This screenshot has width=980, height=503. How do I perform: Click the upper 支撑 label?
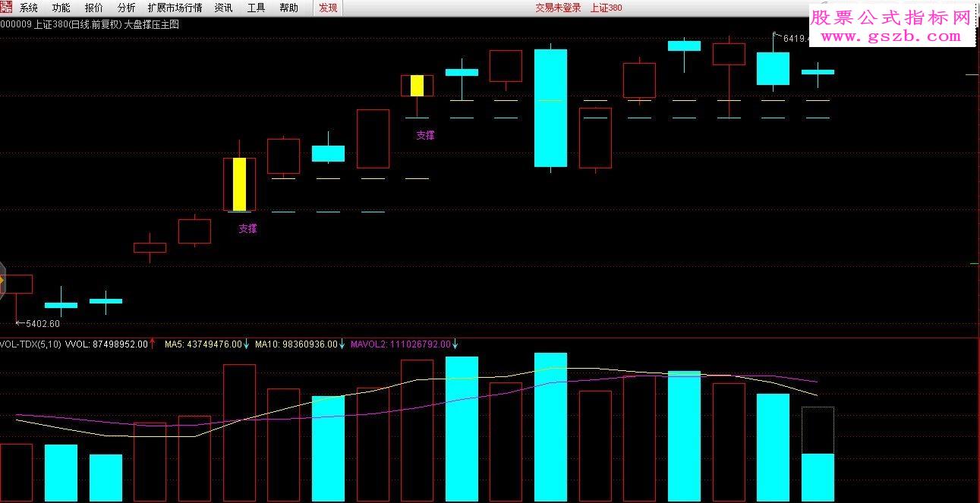pyautogui.click(x=425, y=135)
